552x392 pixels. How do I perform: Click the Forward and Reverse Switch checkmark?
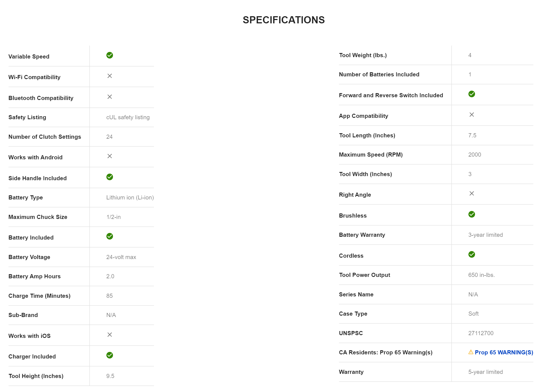click(x=472, y=94)
